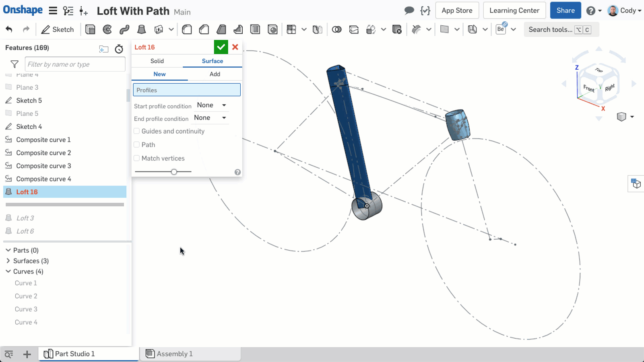This screenshot has width=644, height=362.
Task: Switch to the Solid tab in Loft dialog
Action: [157, 61]
